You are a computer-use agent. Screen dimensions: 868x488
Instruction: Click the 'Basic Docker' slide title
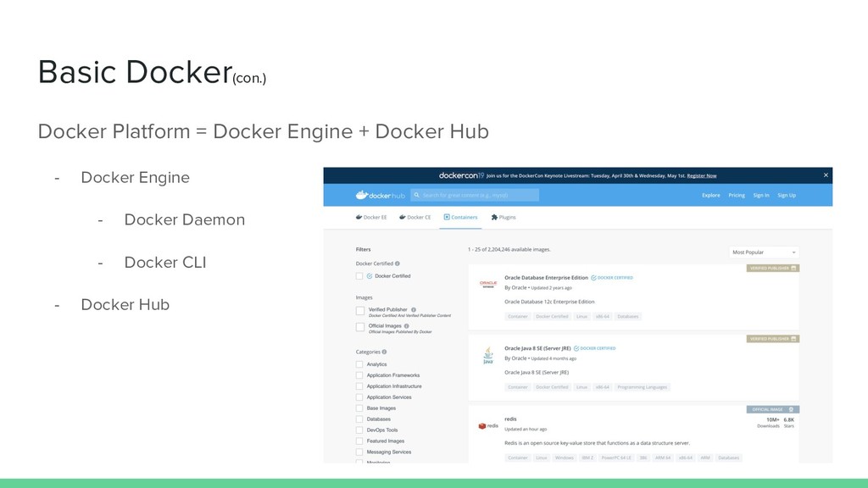[135, 72]
